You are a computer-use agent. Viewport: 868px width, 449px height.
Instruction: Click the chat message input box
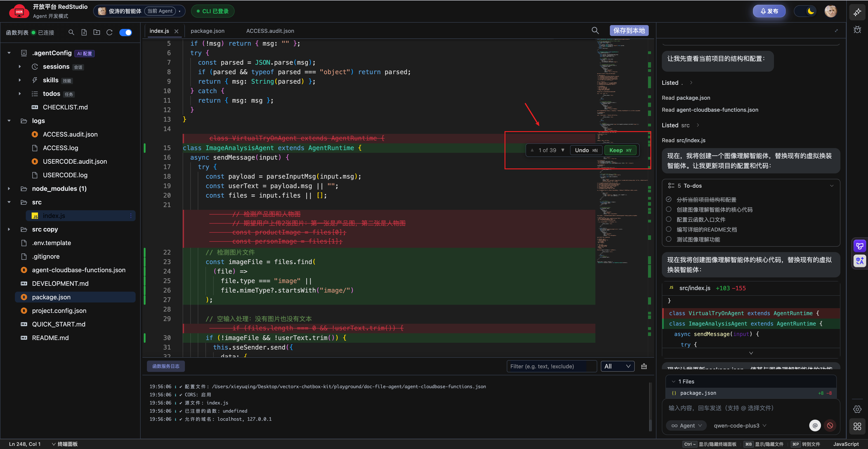click(x=751, y=408)
